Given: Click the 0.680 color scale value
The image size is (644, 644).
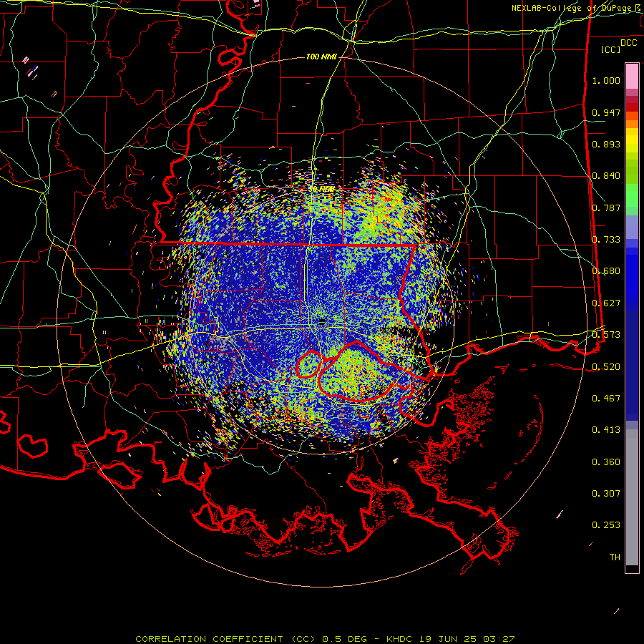Looking at the screenshot, I should 606,271.
